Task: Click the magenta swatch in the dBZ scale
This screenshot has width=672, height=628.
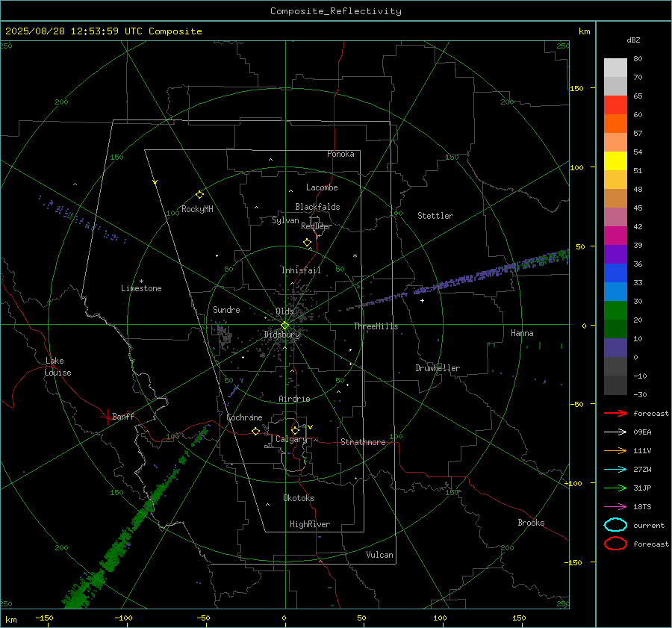Action: (x=615, y=236)
